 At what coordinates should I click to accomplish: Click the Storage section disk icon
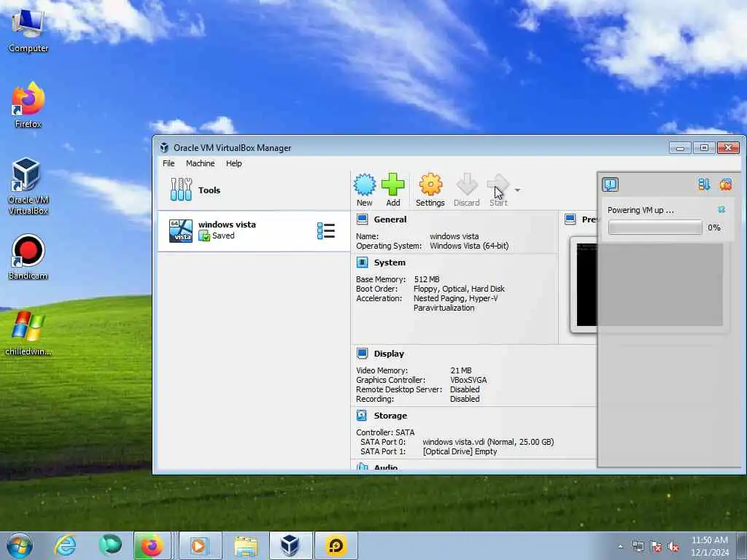click(362, 416)
